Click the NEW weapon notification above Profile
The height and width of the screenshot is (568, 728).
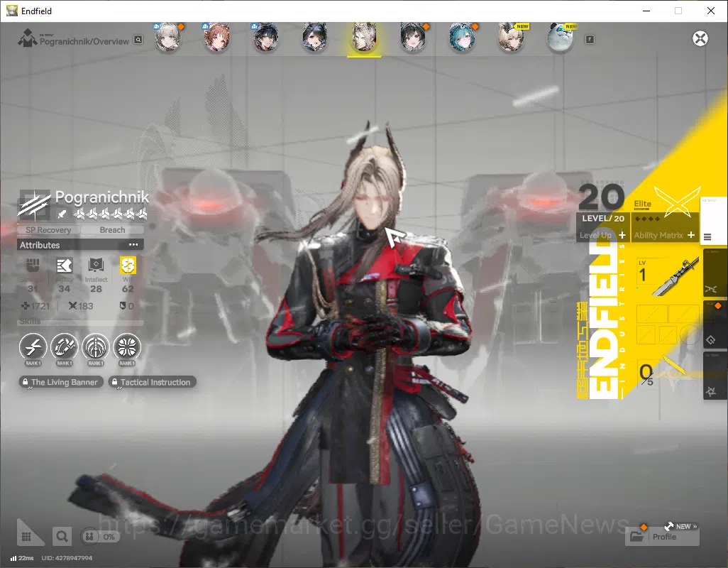pos(680,526)
